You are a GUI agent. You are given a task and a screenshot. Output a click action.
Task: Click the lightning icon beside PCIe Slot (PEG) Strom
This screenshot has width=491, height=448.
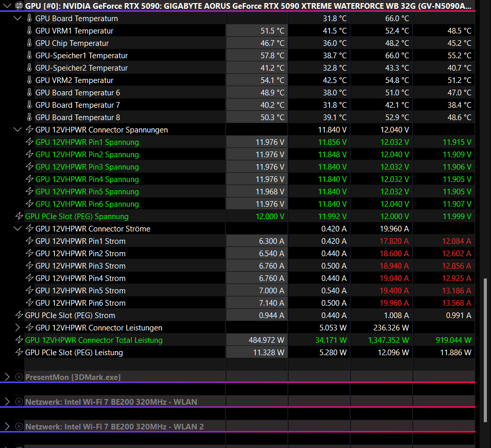19,315
